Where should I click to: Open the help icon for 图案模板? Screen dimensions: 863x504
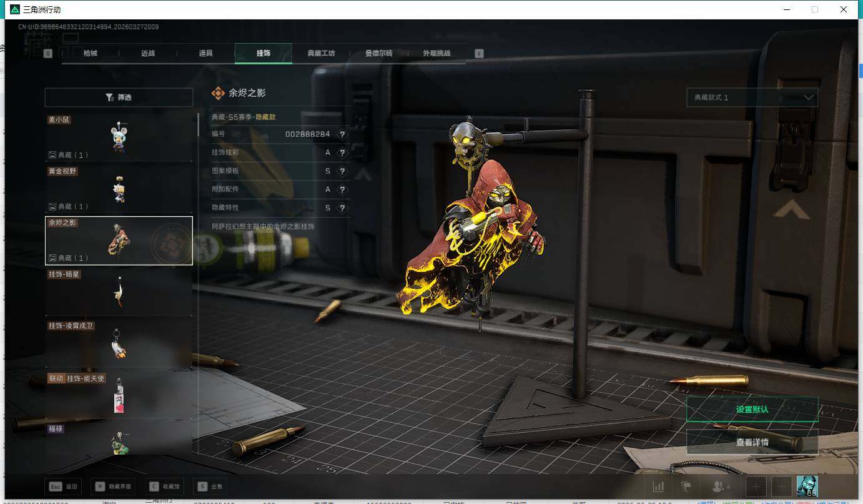point(342,171)
